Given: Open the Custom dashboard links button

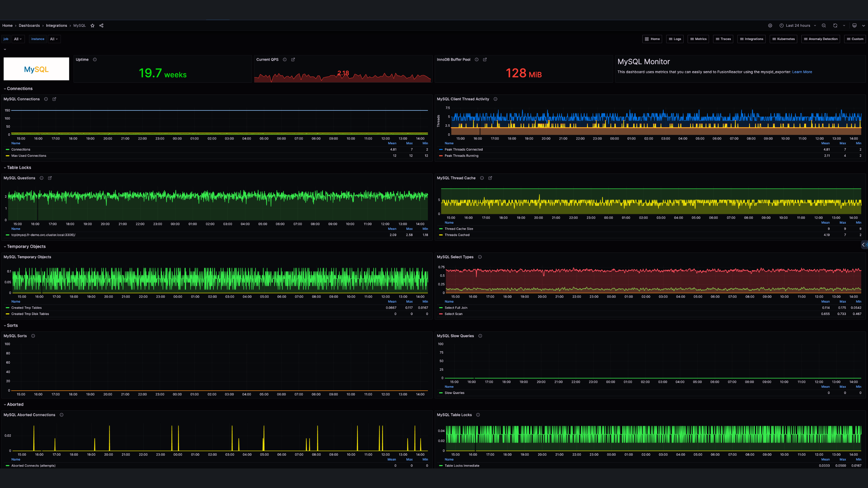Looking at the screenshot, I should tap(855, 39).
